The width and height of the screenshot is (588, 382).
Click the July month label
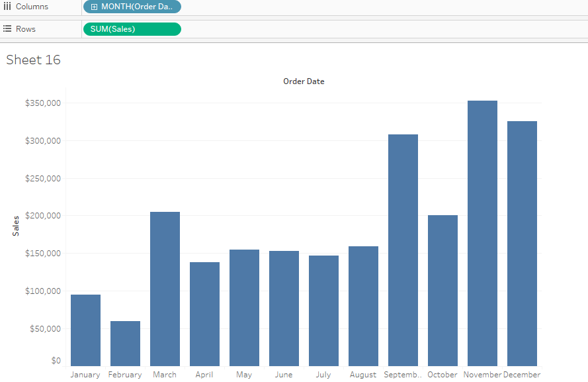tap(323, 375)
